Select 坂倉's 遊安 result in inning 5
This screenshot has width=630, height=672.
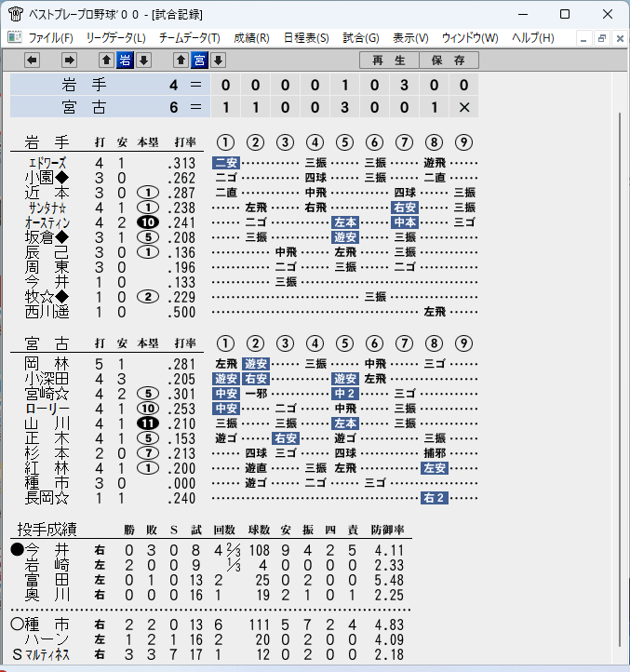[345, 237]
